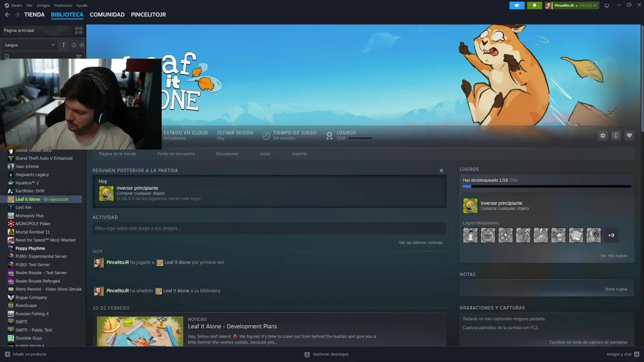Go back with the left arrow
Image resolution: width=644 pixels, height=362 pixels.
(x=7, y=15)
